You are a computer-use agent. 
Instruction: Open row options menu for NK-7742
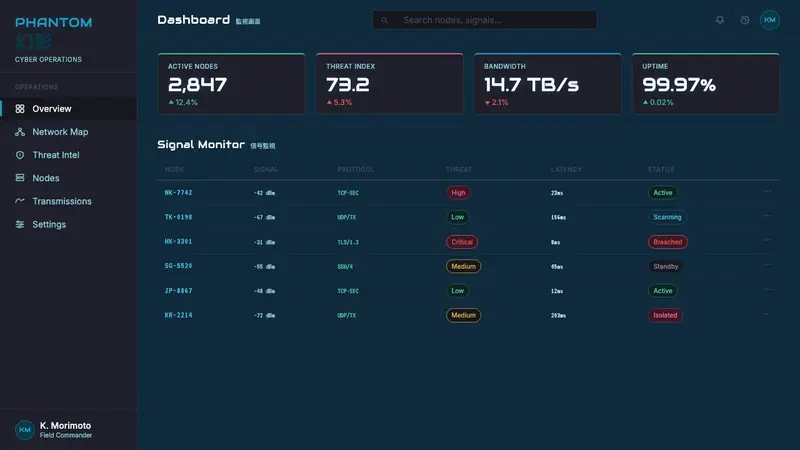tap(767, 191)
